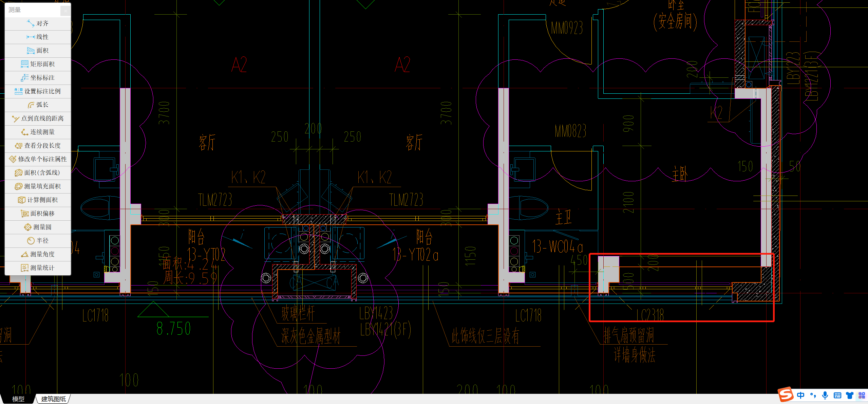The image size is (868, 404).
Task: Click the LBY1421(3F) label text
Action: 385,330
